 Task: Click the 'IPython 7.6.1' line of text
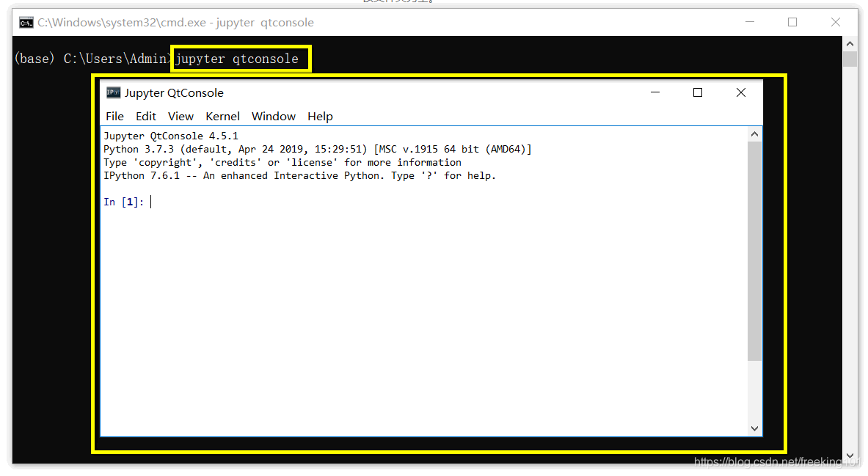[299, 176]
